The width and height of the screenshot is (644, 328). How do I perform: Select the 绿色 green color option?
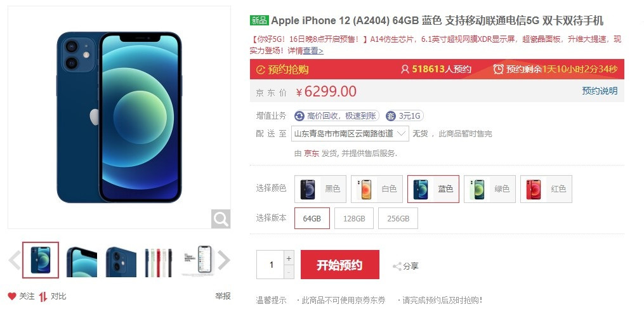click(490, 189)
